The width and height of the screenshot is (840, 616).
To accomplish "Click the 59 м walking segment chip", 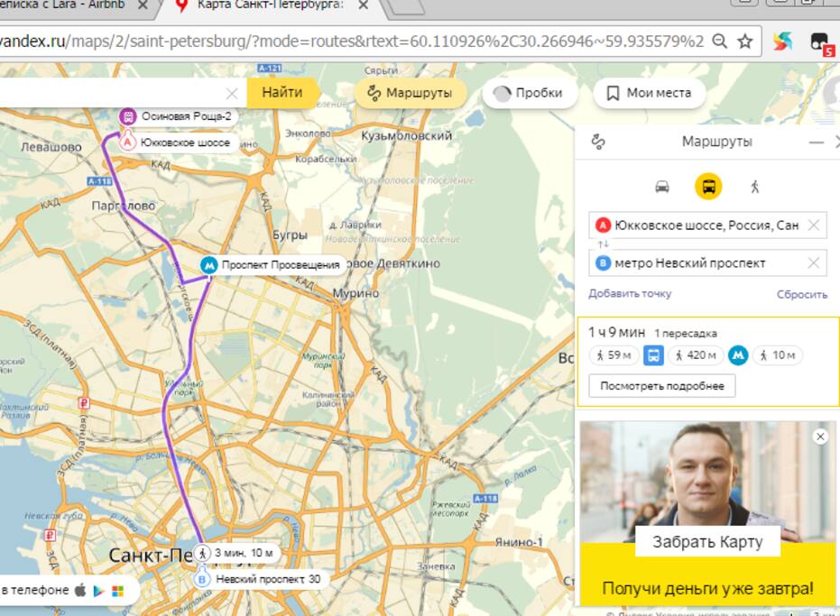I will pos(614,355).
